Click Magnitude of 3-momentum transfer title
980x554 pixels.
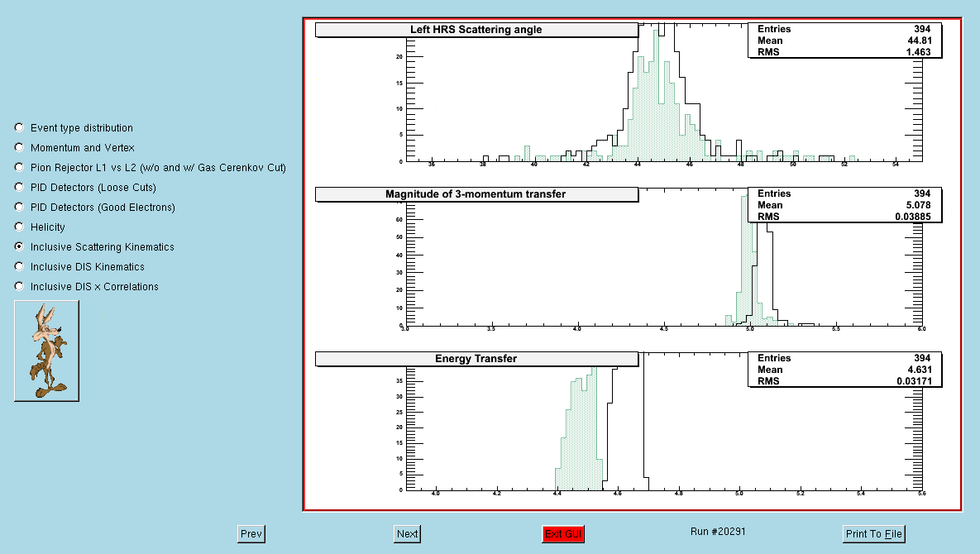[x=476, y=194]
